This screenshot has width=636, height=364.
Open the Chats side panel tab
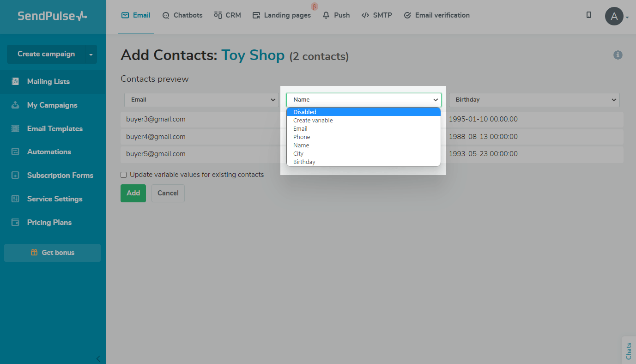[629, 351]
